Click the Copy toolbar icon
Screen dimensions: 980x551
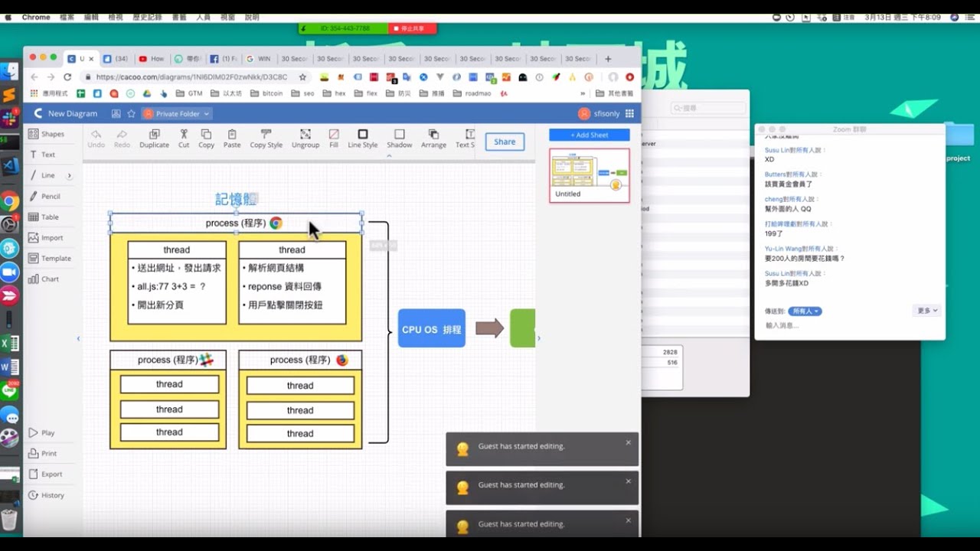pyautogui.click(x=206, y=139)
